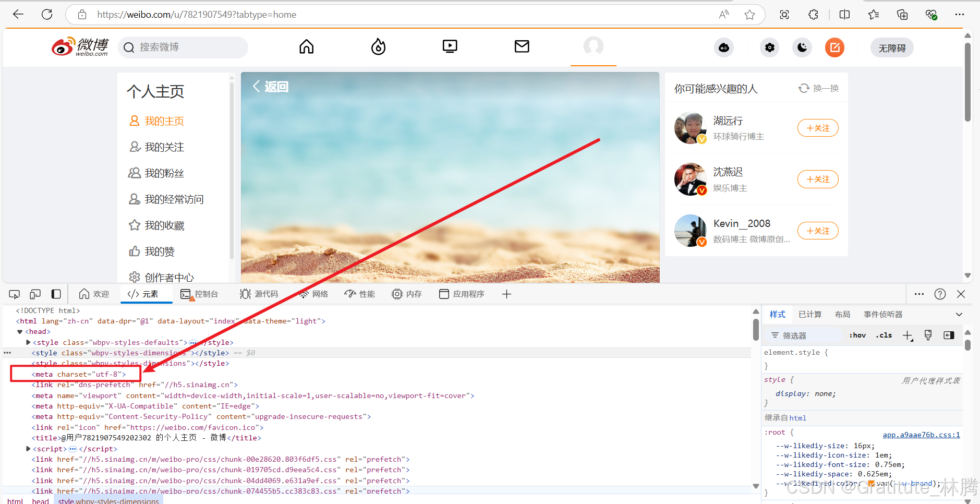Follow Kevin__2008 with the 关注 button
This screenshot has width=980, height=504.
tap(818, 231)
